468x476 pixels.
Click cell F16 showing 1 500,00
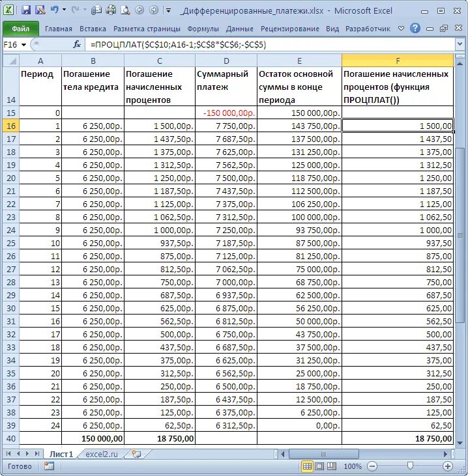(398, 126)
